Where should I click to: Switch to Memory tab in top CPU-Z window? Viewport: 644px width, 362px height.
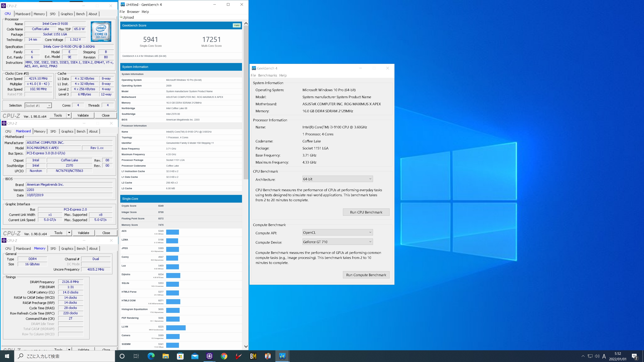pyautogui.click(x=39, y=14)
